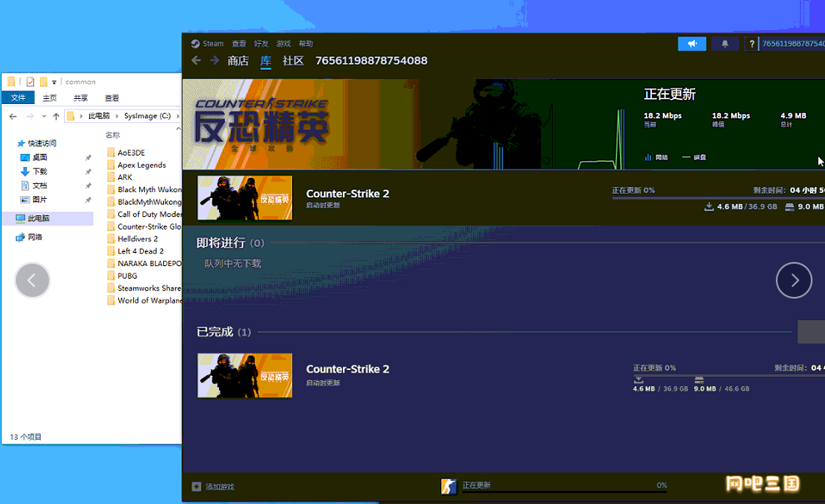Open Explorer recent locations dropdown
Image resolution: width=825 pixels, height=504 pixels.
(x=43, y=116)
